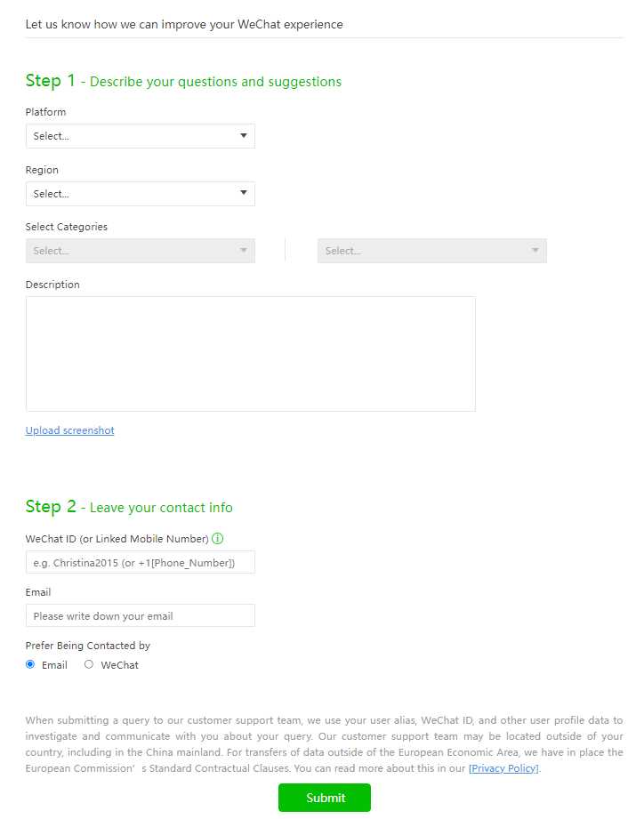Click the Region dropdown arrow
644x819 pixels.
[243, 193]
